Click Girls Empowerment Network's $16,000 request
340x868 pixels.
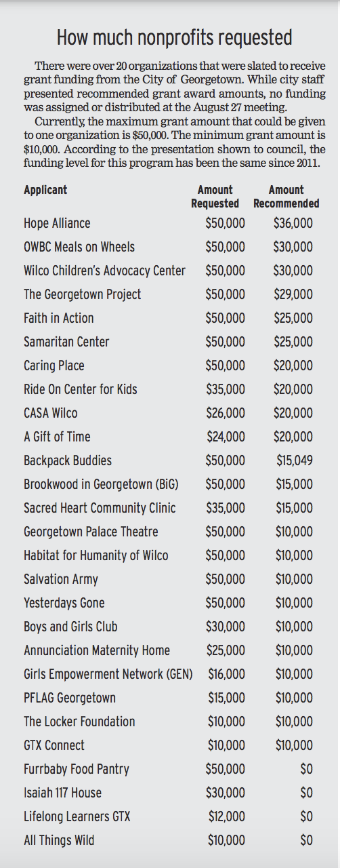click(x=227, y=674)
